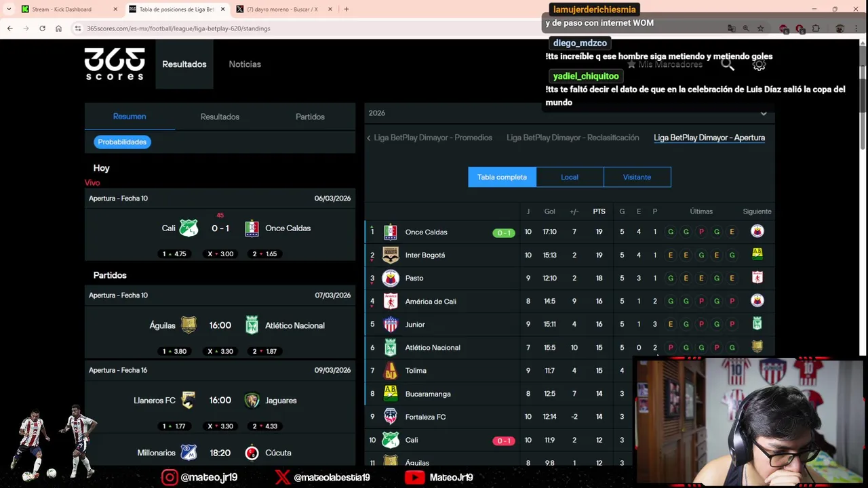
Task: Open the tab search dropdown arrow
Action: coord(8,9)
